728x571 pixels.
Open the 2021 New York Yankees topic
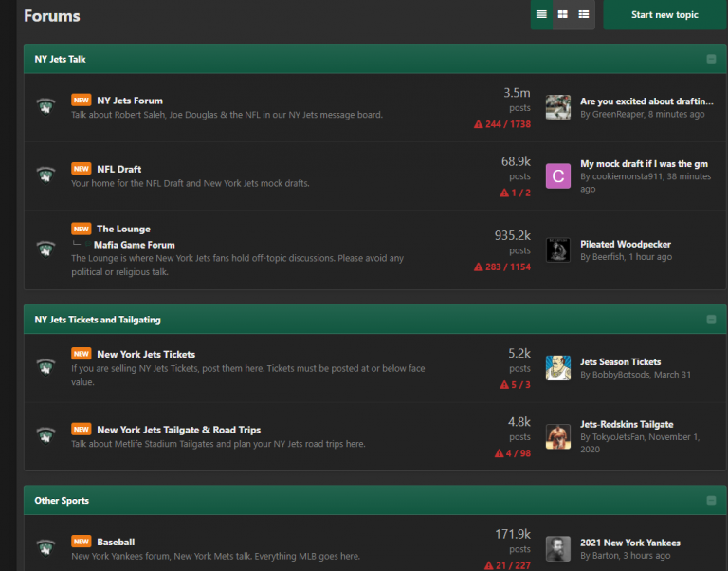(x=629, y=543)
